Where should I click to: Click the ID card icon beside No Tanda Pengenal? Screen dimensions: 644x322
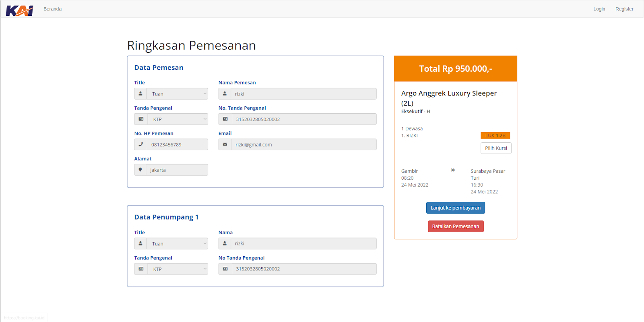pos(225,269)
